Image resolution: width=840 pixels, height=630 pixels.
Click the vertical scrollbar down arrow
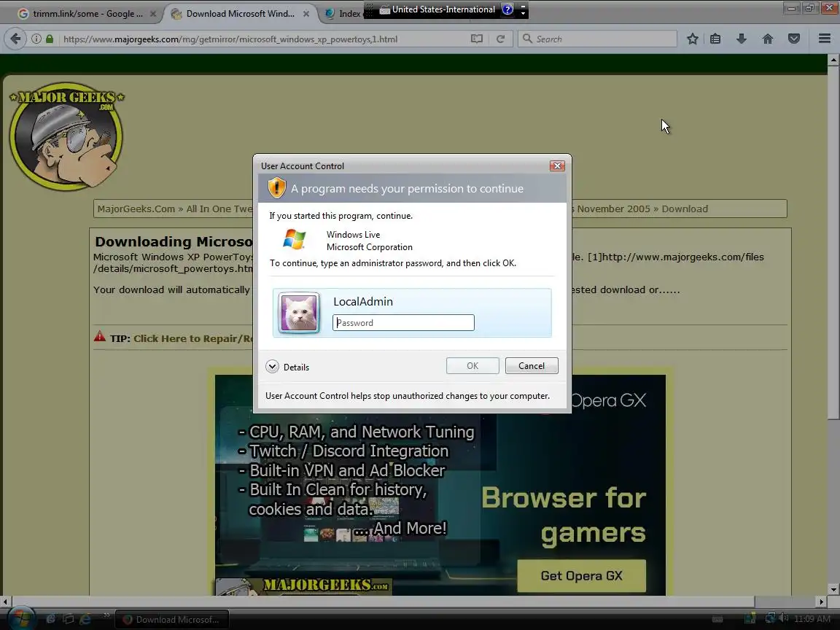coord(833,590)
